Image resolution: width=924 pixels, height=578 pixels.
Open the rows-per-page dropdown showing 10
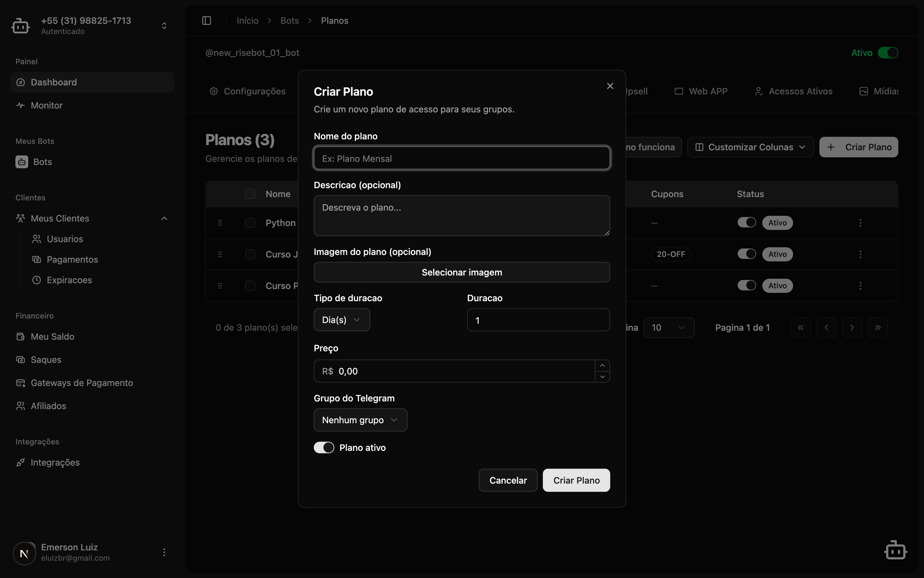tap(669, 328)
